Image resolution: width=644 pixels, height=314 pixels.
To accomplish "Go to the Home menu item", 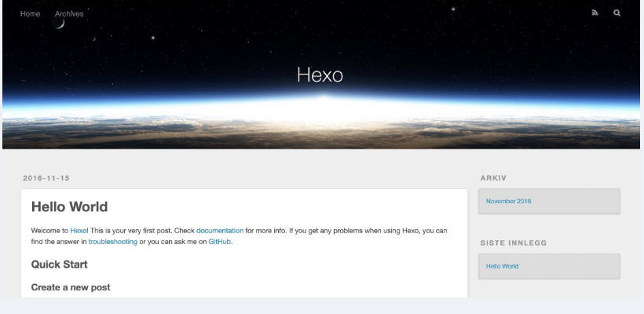I will (30, 13).
